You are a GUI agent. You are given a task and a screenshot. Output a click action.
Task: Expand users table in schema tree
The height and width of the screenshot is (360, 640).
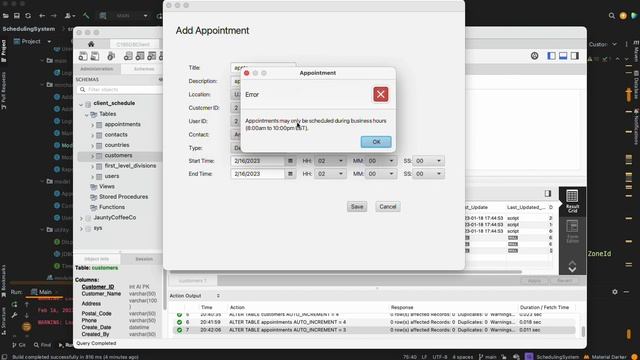[x=93, y=176]
